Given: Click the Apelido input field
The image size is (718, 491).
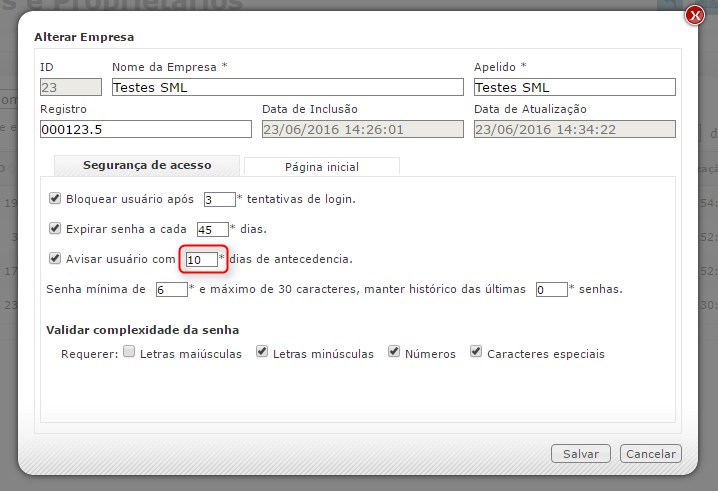Looking at the screenshot, I should (x=574, y=88).
